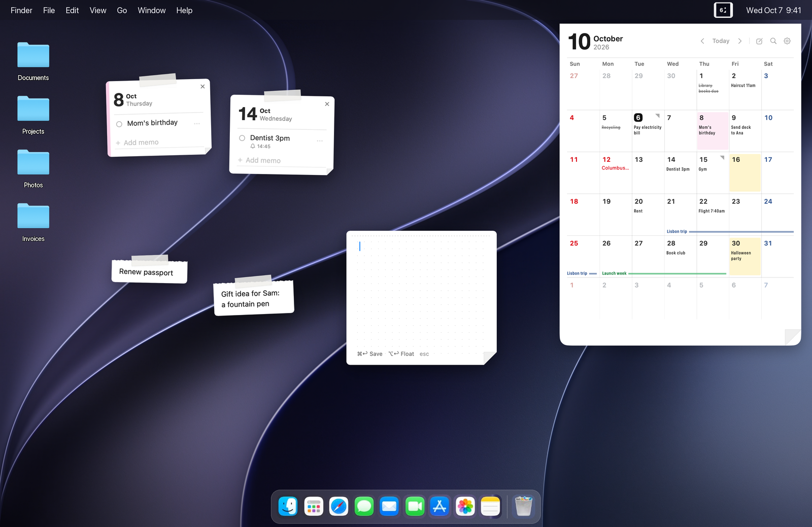Open Mom's birthday event on calendar
This screenshot has height=527, width=812.
tap(707, 130)
